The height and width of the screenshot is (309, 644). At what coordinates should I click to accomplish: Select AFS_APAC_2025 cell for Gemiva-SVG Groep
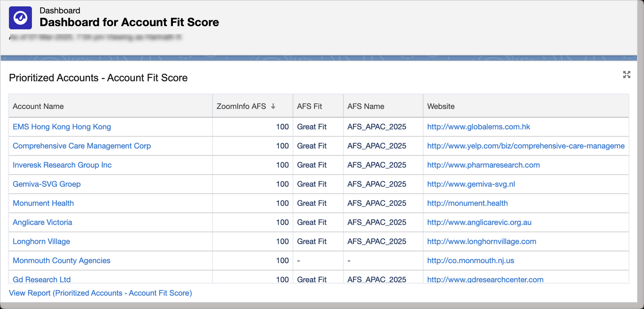(383, 184)
